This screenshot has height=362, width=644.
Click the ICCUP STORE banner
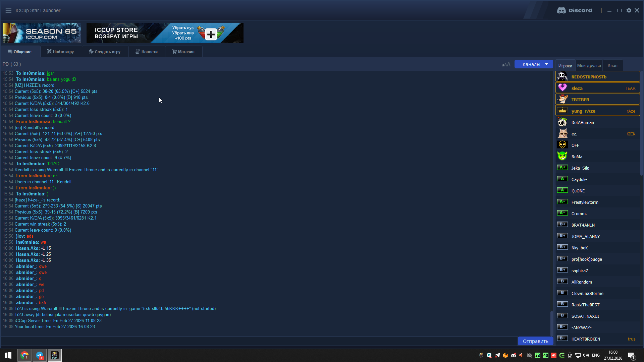[x=165, y=33]
